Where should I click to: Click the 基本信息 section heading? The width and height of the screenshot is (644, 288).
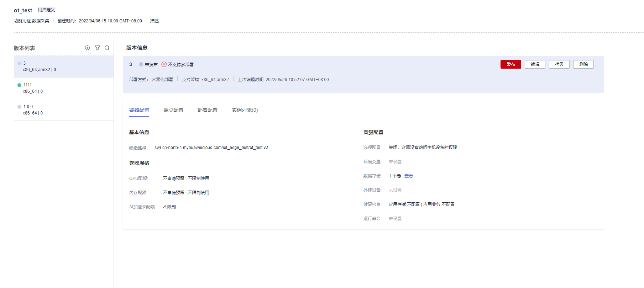point(139,132)
